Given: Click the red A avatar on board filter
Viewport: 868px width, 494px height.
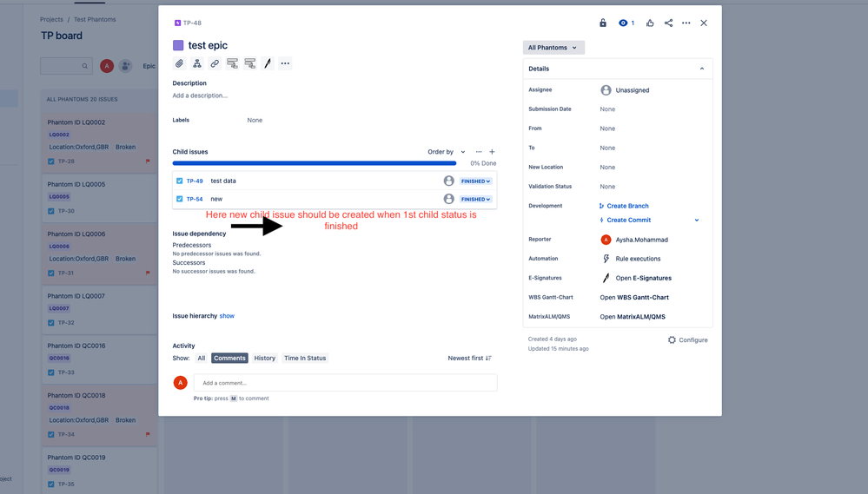Looking at the screenshot, I should tap(107, 66).
